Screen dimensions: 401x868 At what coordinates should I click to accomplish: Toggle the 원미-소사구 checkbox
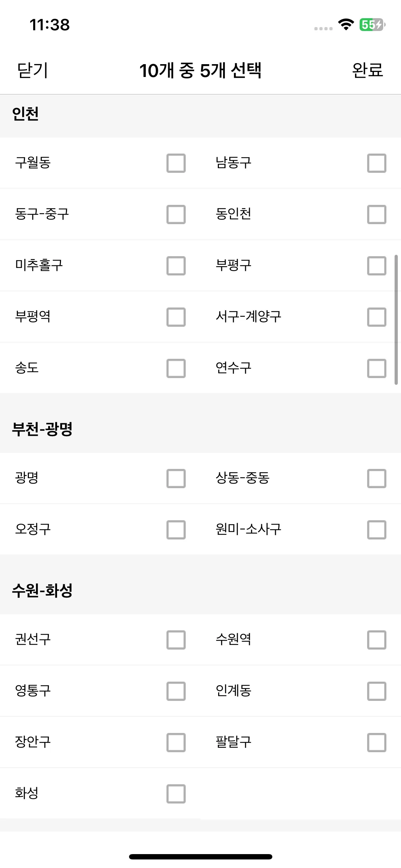click(377, 530)
